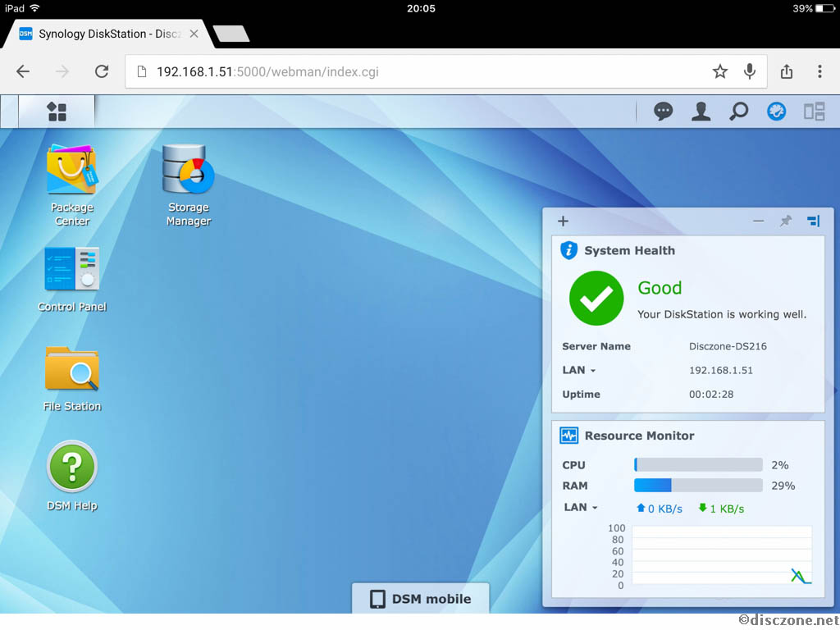This screenshot has width=840, height=630.
Task: Click the 2% CPU value
Action: click(779, 465)
